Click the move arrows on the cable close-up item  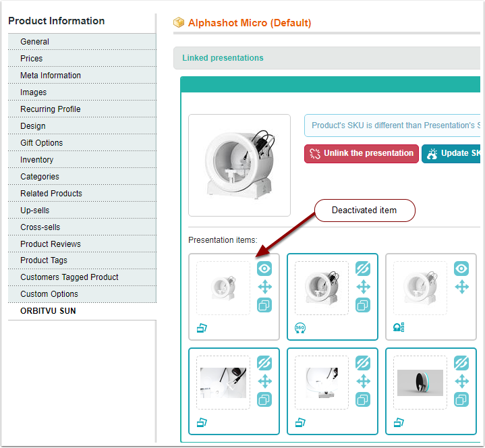point(265,381)
